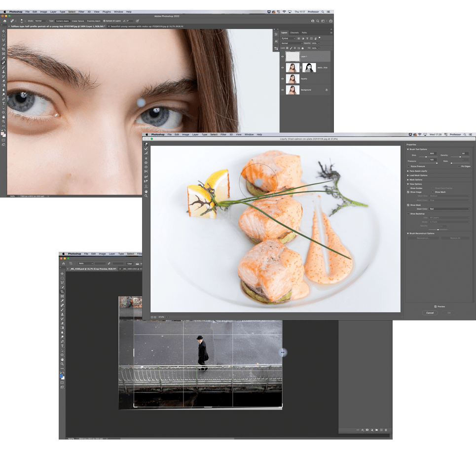Click the lock all icon in Layers panel
476x449 pixels.
[302, 48]
